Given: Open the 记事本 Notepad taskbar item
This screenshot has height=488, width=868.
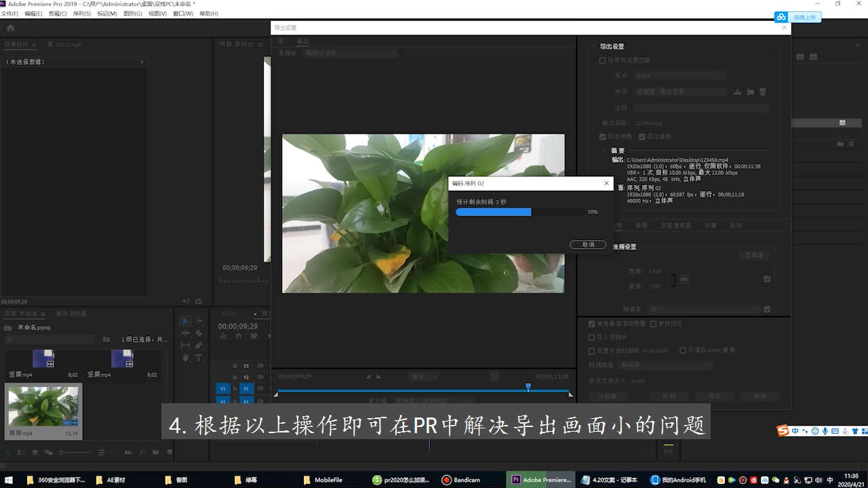Looking at the screenshot, I should coord(609,480).
